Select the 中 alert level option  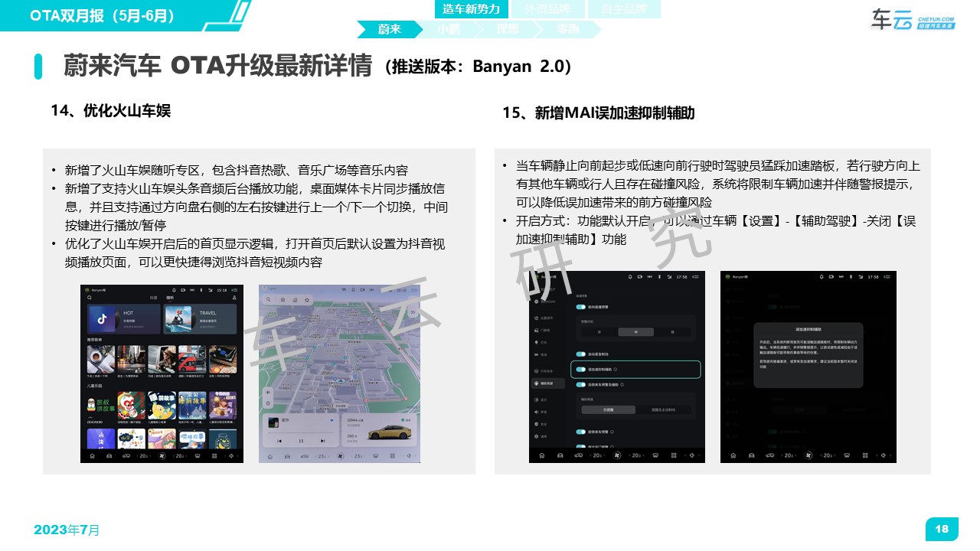pyautogui.click(x=636, y=331)
